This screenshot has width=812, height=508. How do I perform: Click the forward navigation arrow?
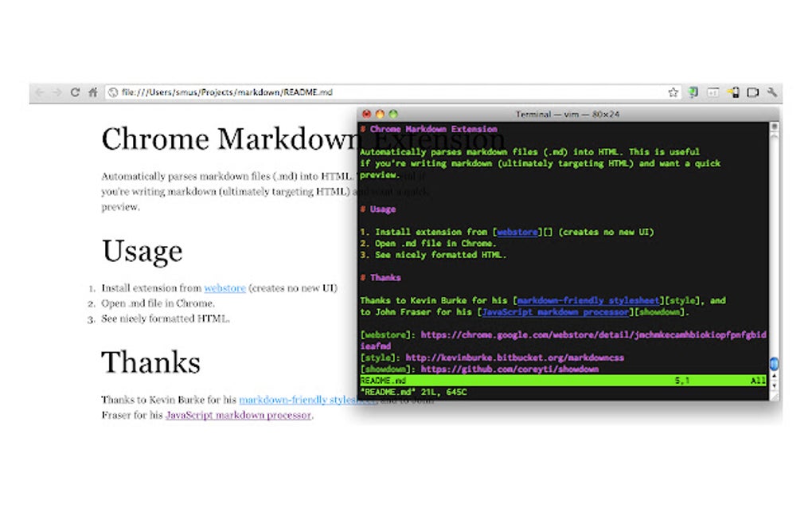(x=57, y=92)
